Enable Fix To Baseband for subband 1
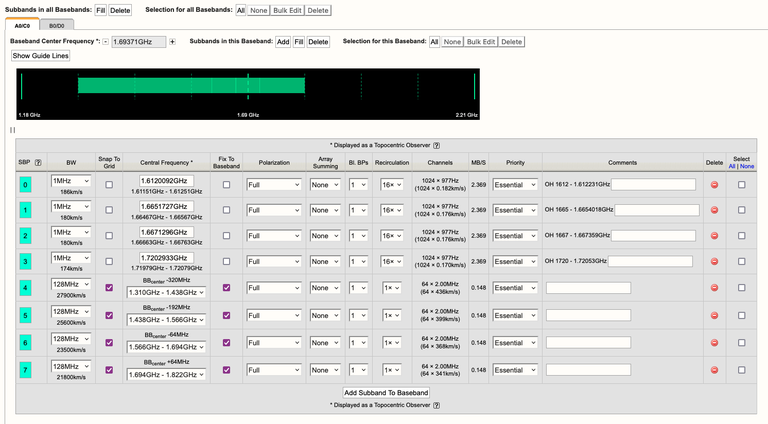This screenshot has width=768, height=424. pos(226,210)
